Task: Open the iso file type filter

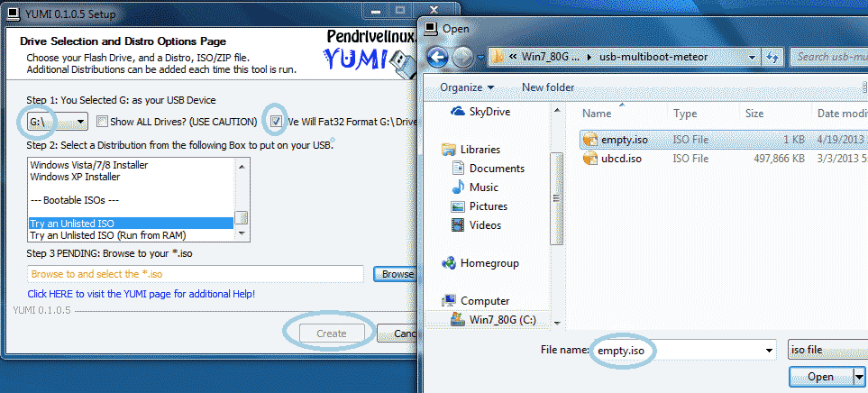Action: [x=827, y=351]
